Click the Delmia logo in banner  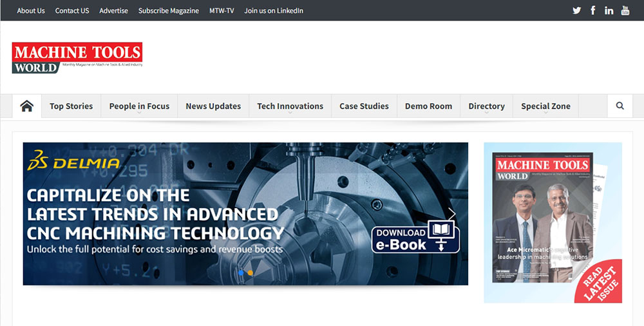pos(73,160)
